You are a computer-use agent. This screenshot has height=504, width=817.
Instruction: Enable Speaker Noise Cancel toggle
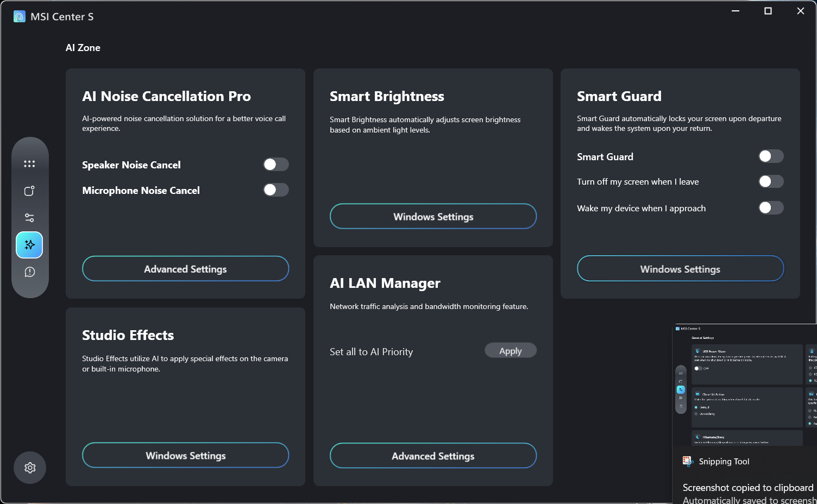pyautogui.click(x=276, y=165)
